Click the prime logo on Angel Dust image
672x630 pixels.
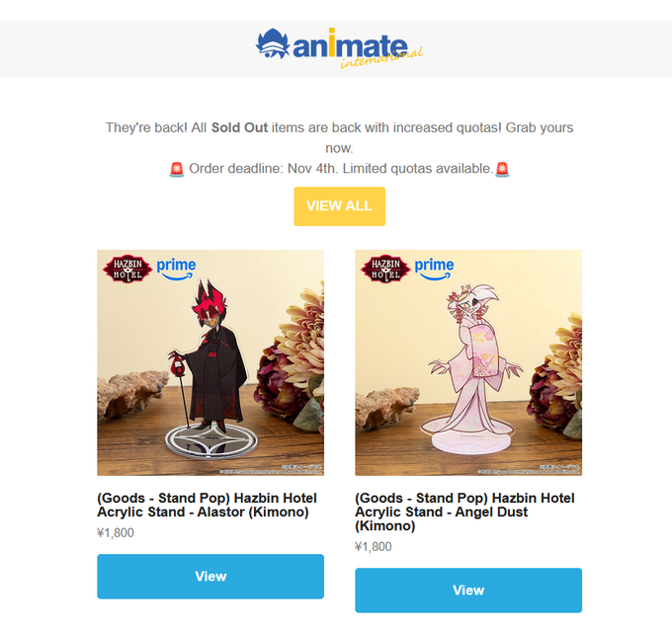coord(434,269)
